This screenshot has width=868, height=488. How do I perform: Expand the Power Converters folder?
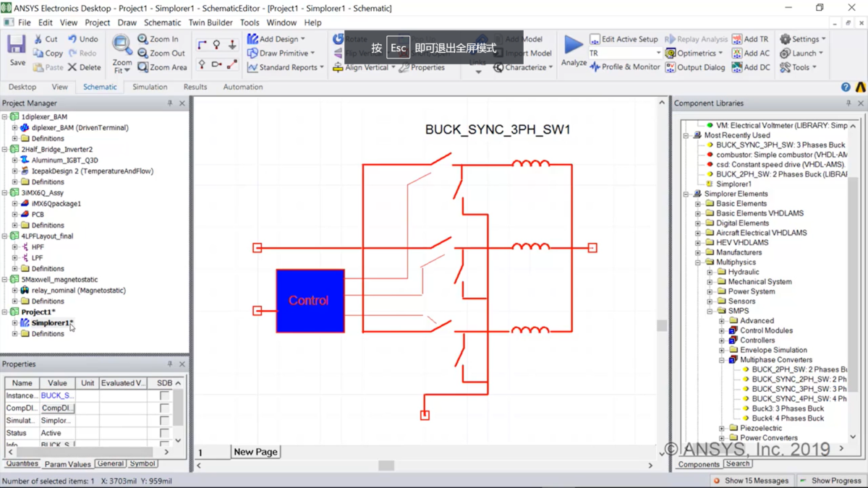click(721, 437)
